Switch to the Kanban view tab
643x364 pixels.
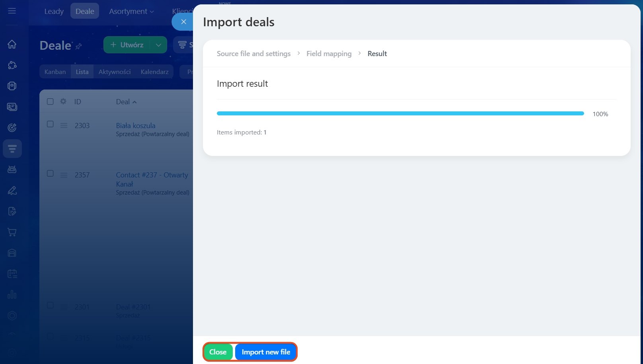coord(55,72)
